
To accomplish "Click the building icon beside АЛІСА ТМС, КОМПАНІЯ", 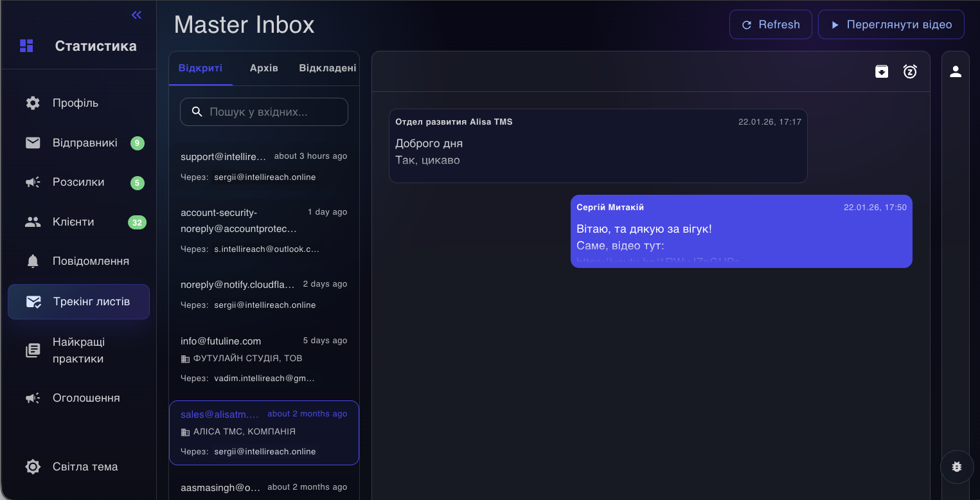I will 186,432.
